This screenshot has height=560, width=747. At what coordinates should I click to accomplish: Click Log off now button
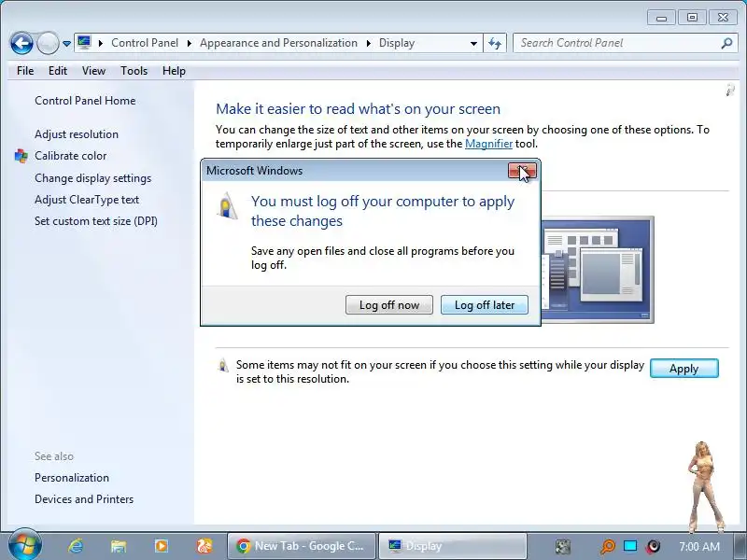389,305
